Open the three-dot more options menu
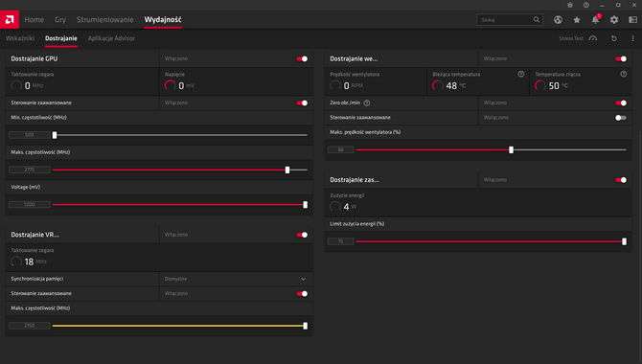 [633, 38]
